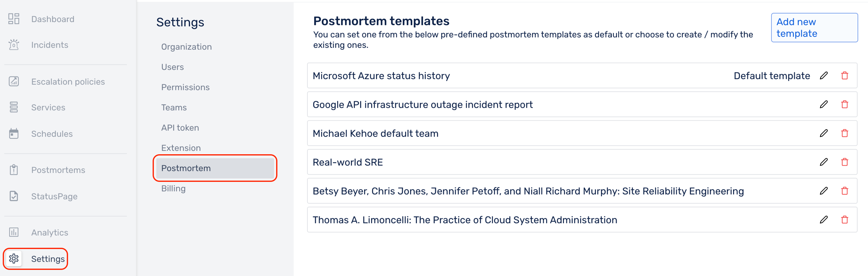Go to Incidents in sidebar
This screenshot has height=276, width=868.
[x=50, y=45]
